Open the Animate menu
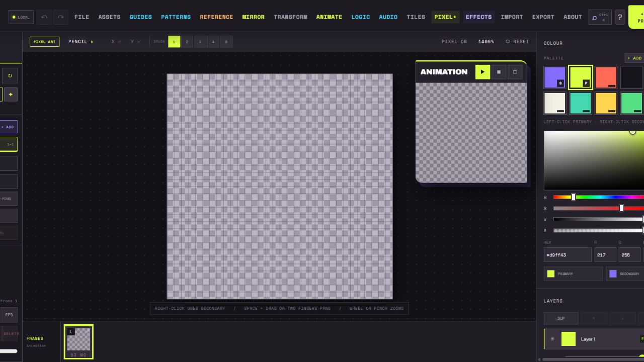 pos(329,17)
